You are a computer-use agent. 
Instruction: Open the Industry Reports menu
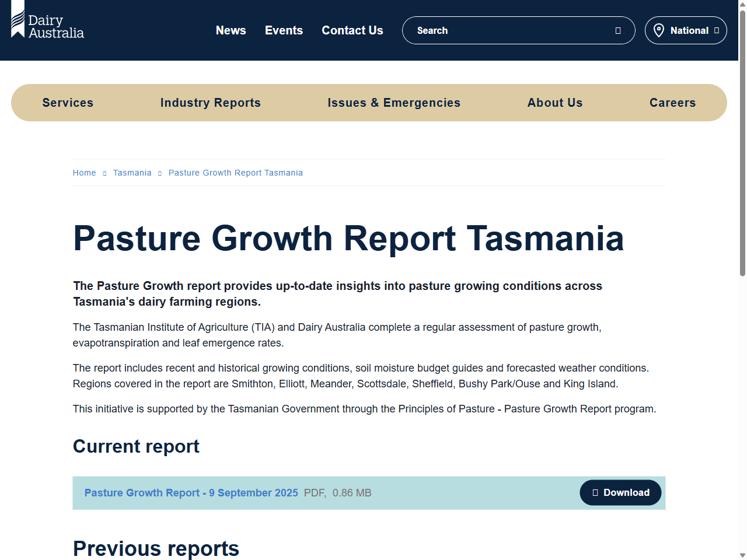click(211, 103)
